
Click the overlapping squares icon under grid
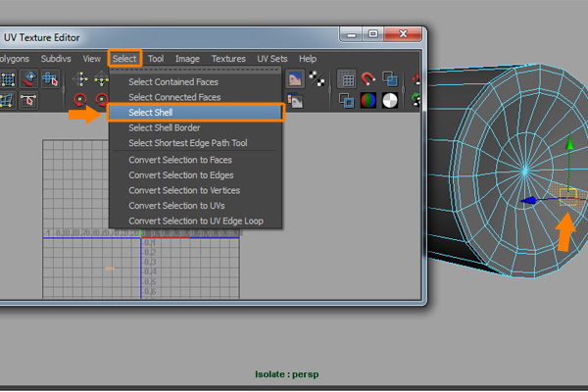(347, 100)
